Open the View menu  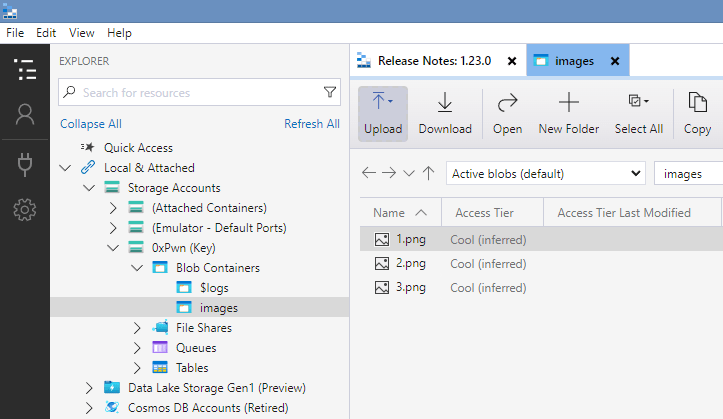(82, 33)
